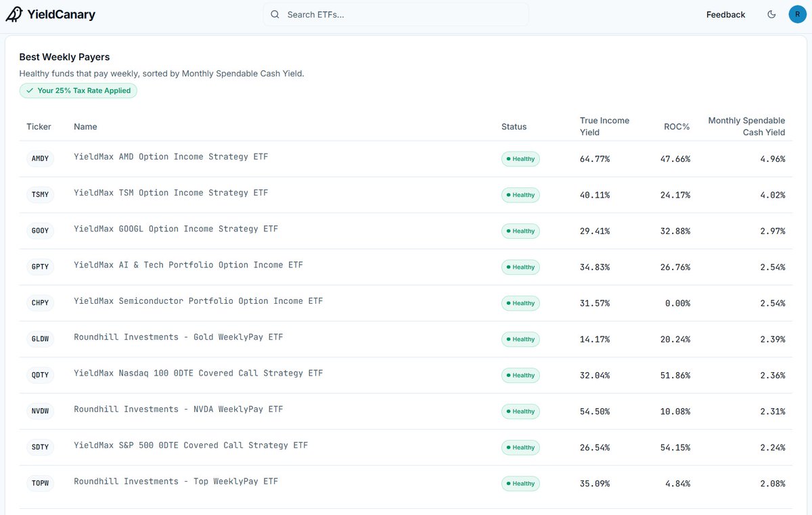
Task: Select YieldMax Nasdaq 100 0DTE ETF name
Action: tap(198, 373)
